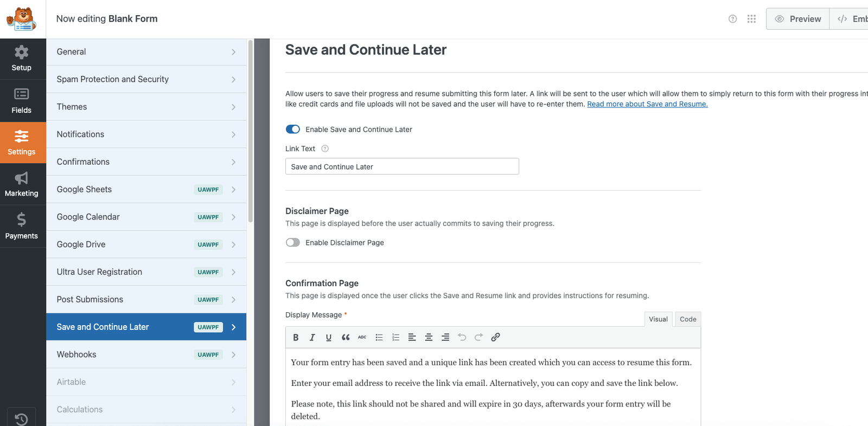Click the Link Text help tooltip icon
Viewport: 868px width, 426px height.
pyautogui.click(x=325, y=149)
